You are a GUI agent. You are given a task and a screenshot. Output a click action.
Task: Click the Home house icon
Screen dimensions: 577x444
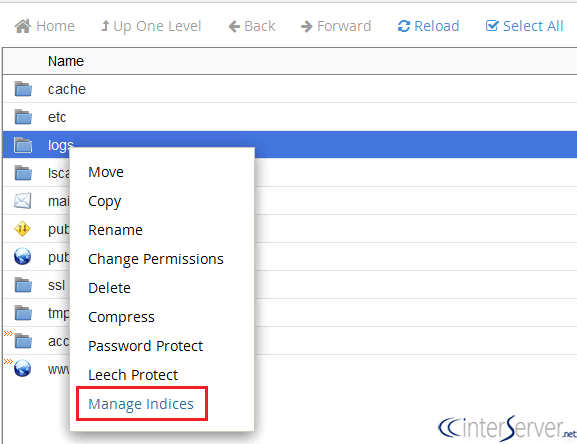point(22,26)
